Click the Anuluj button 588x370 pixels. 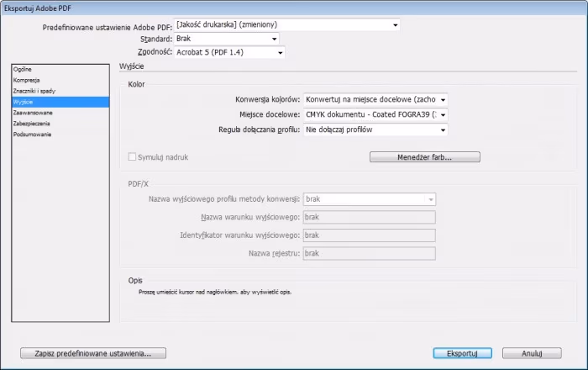[x=532, y=353]
